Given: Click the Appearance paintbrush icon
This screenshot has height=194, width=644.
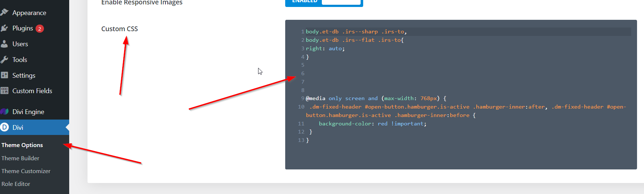Looking at the screenshot, I should click(4, 12).
